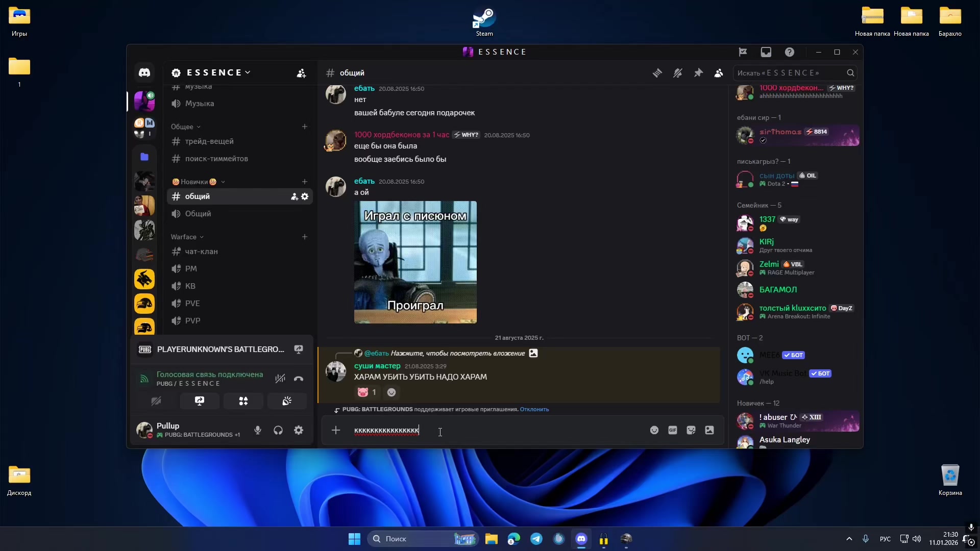This screenshot has height=551, width=980.
Task: Click invite icon on общий channel row
Action: click(x=295, y=196)
